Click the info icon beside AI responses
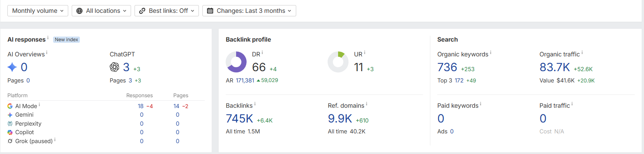Screen dimensions: 644x154 point(48,38)
